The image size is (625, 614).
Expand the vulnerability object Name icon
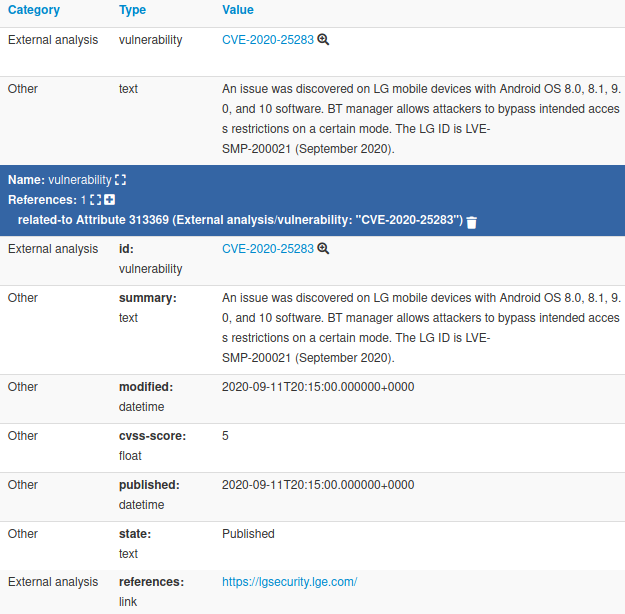pos(121,180)
